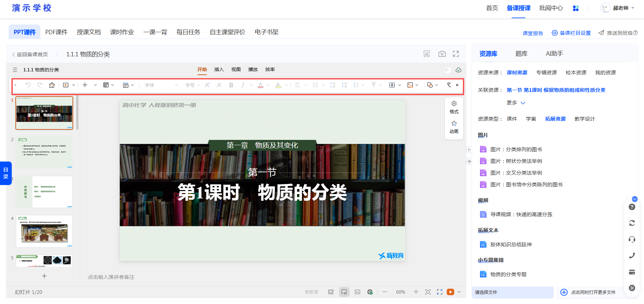644x304 pixels.
Task: Click the help question mark icon
Action: (632, 207)
